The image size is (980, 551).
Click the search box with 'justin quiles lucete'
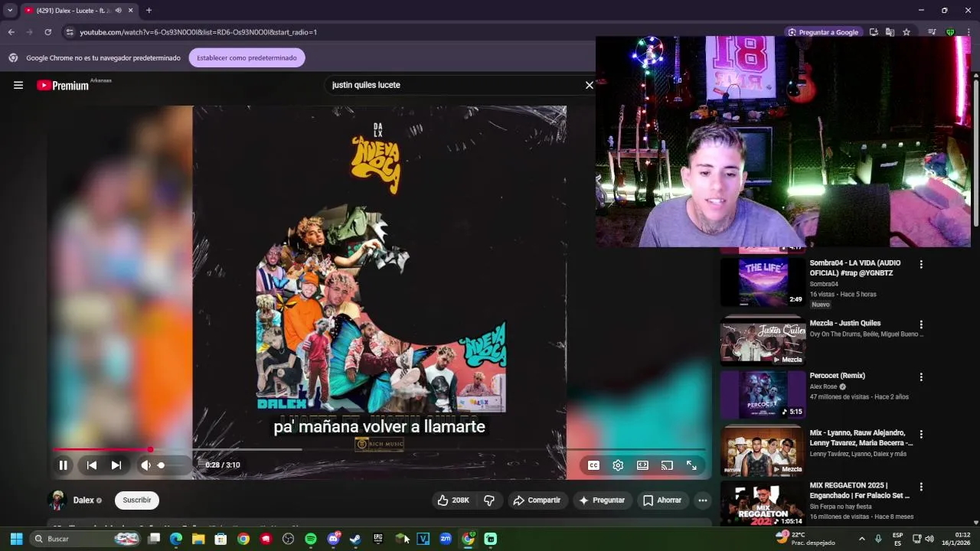click(456, 85)
